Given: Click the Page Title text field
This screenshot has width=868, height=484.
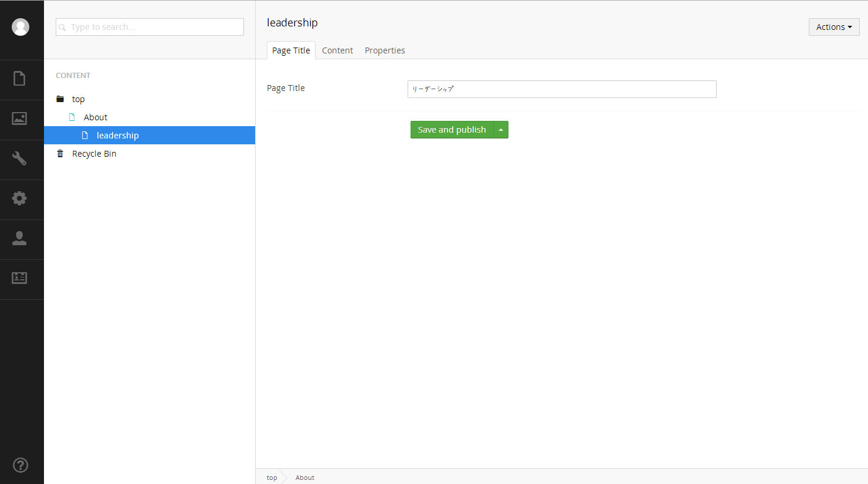Looking at the screenshot, I should (x=561, y=89).
